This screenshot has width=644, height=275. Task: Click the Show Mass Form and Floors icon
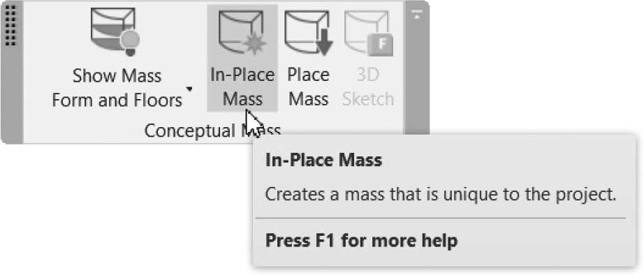(x=115, y=32)
